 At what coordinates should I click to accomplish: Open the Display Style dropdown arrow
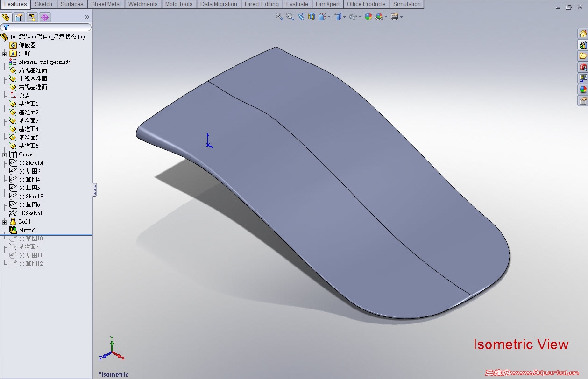(345, 17)
